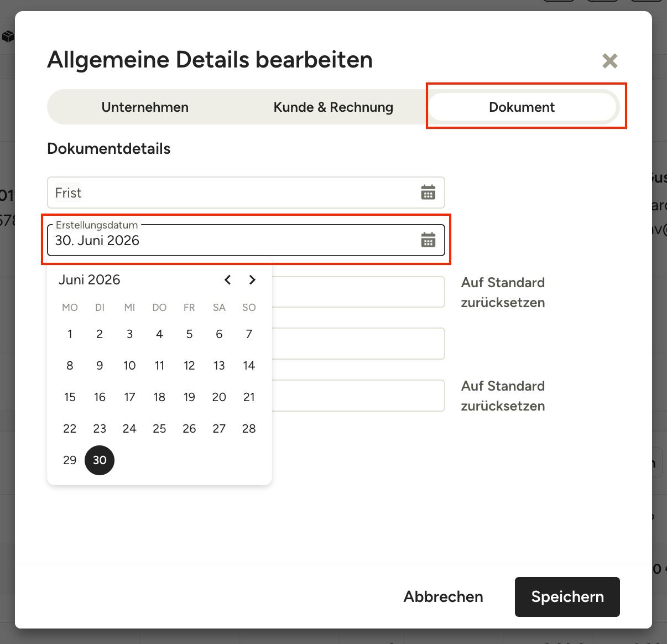Go to next month in calendar
Screen dimensions: 667x644
pyautogui.click(x=252, y=280)
